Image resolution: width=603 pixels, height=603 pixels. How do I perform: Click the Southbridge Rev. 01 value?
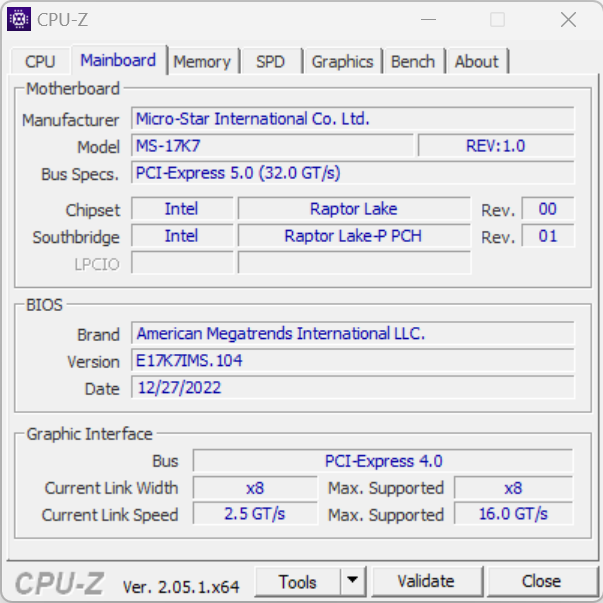[x=548, y=236]
